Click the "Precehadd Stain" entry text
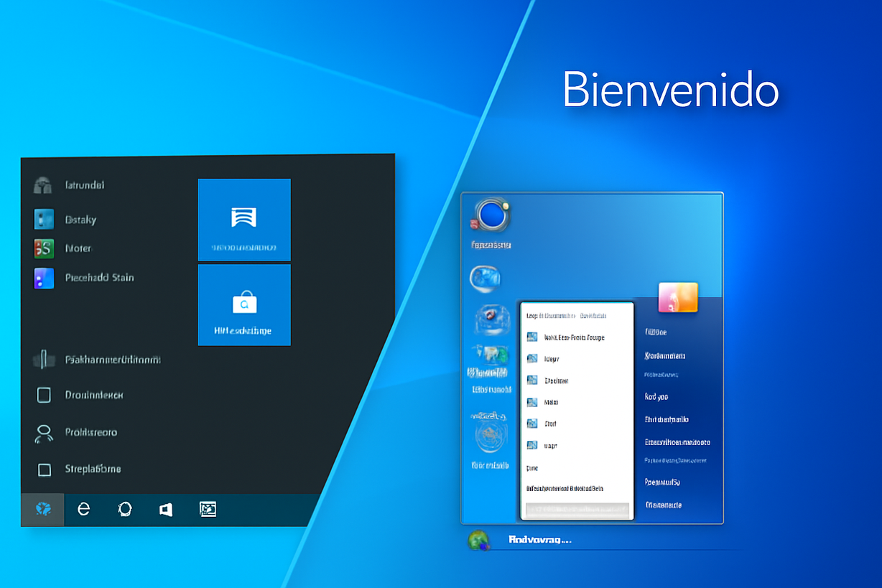Viewport: 882px width, 588px height. (x=100, y=277)
